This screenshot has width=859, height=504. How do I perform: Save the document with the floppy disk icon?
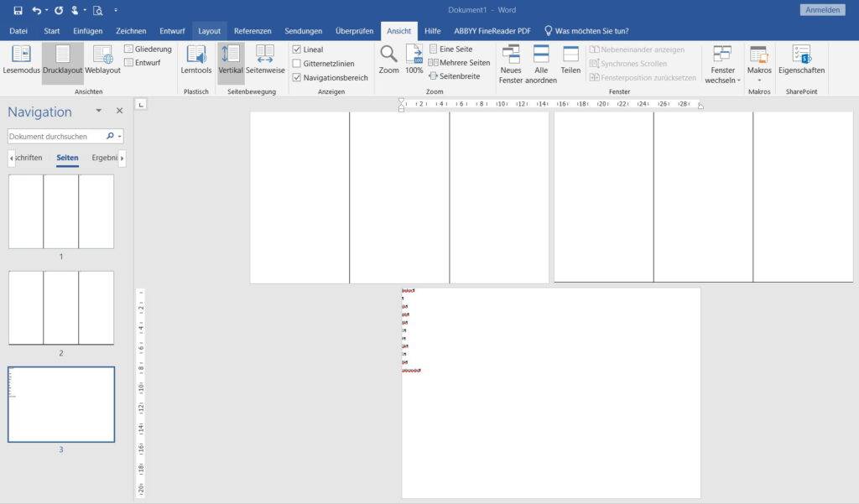(18, 10)
